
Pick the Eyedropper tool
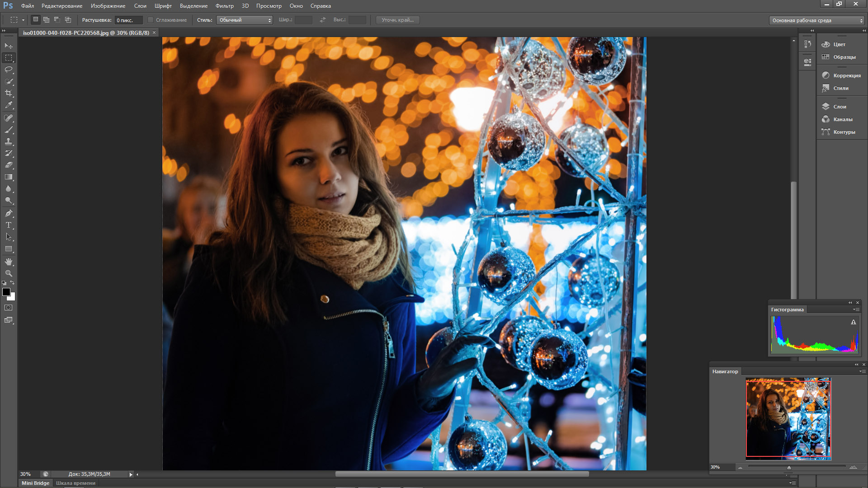point(9,105)
